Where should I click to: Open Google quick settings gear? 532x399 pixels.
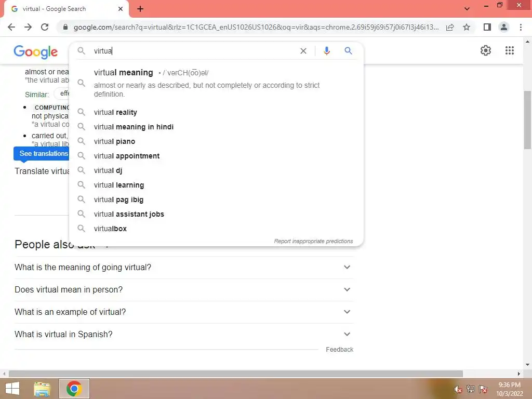486,50
